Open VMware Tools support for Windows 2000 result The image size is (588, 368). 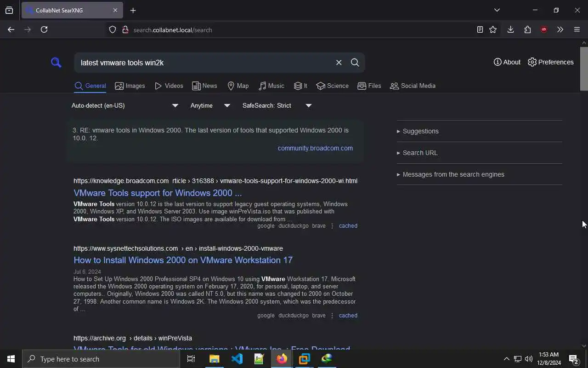(x=158, y=193)
